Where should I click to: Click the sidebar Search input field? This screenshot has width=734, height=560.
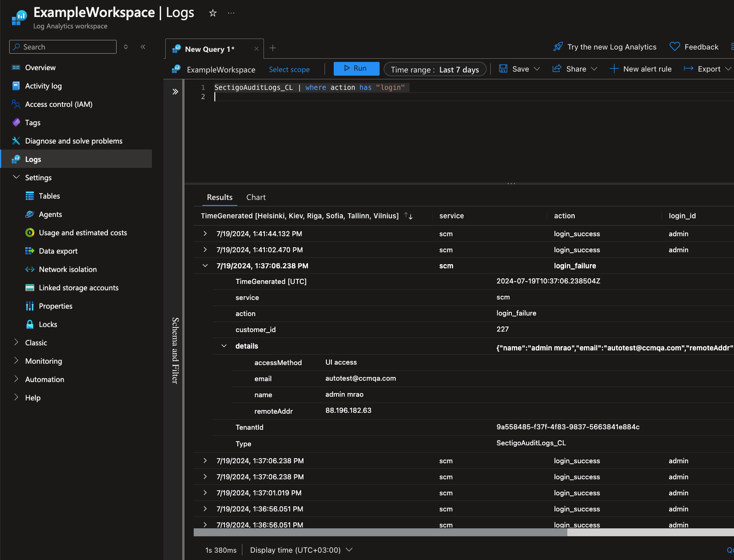tap(63, 47)
